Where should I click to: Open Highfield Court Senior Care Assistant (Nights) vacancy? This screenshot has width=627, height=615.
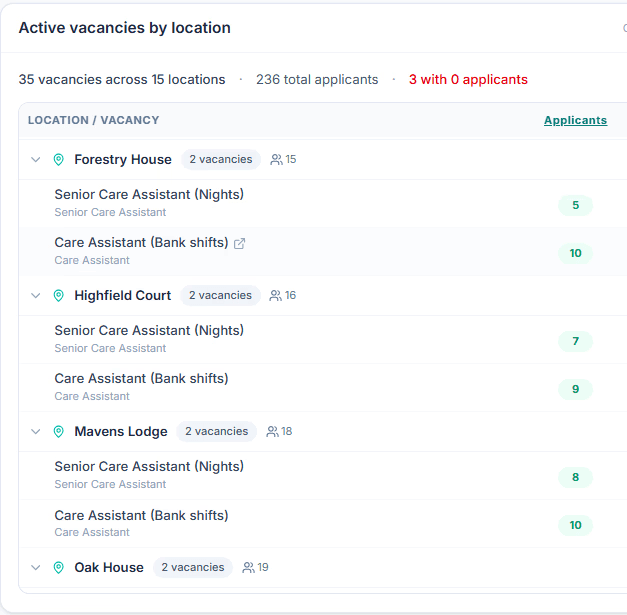(149, 331)
